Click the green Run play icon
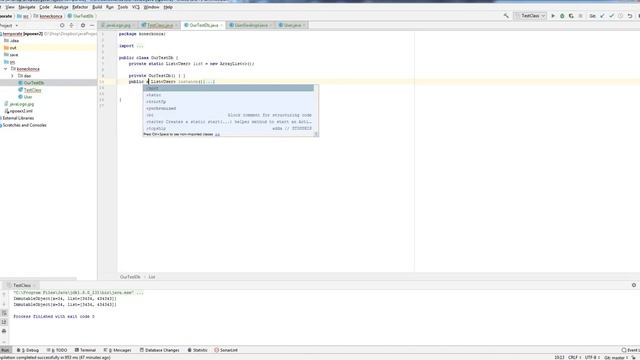This screenshot has width=640, height=360. tap(553, 16)
